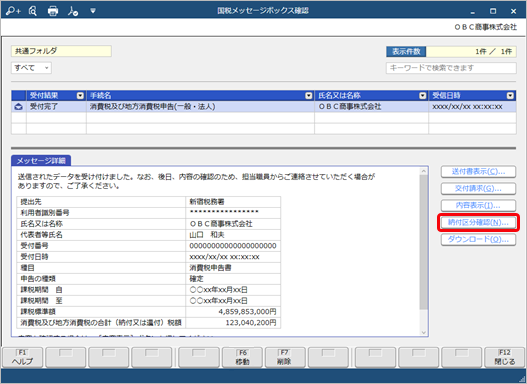Click the 00000000000000000000 receipt number value
Viewport: 527px width, 384px height.
point(233,246)
